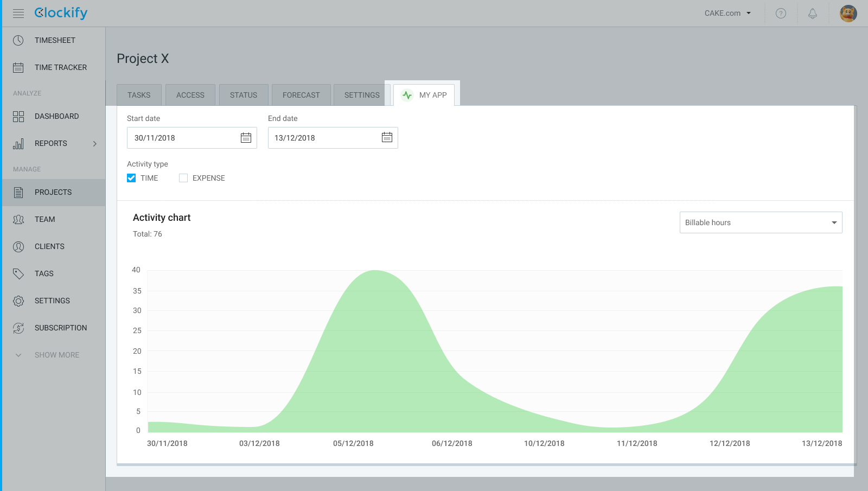The image size is (868, 491).
Task: Expand the Reports submenu chevron
Action: (95, 144)
